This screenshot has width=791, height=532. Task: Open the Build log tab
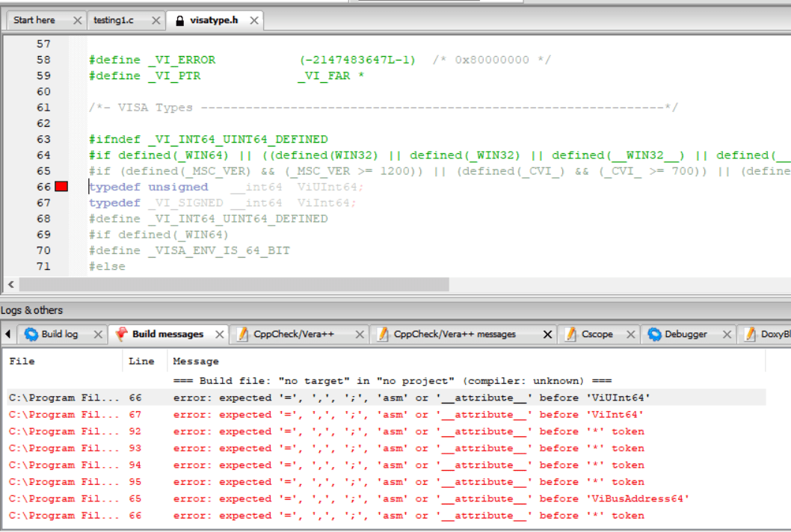click(60, 334)
